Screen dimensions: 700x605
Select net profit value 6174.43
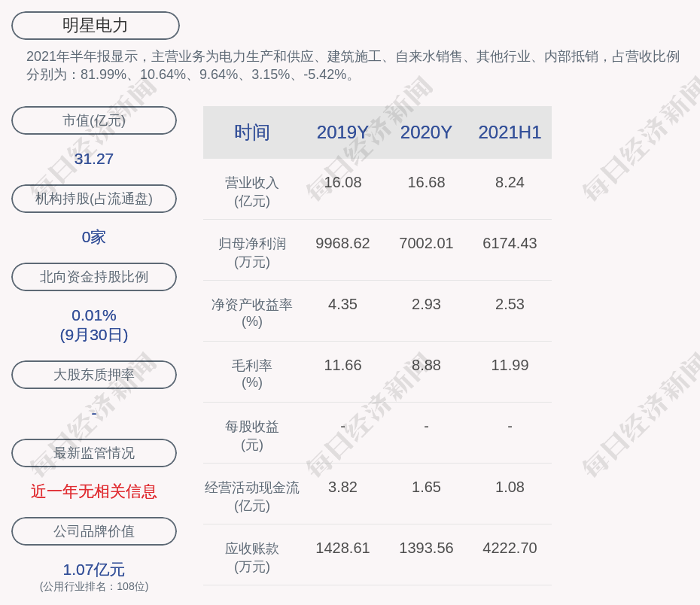(x=510, y=243)
